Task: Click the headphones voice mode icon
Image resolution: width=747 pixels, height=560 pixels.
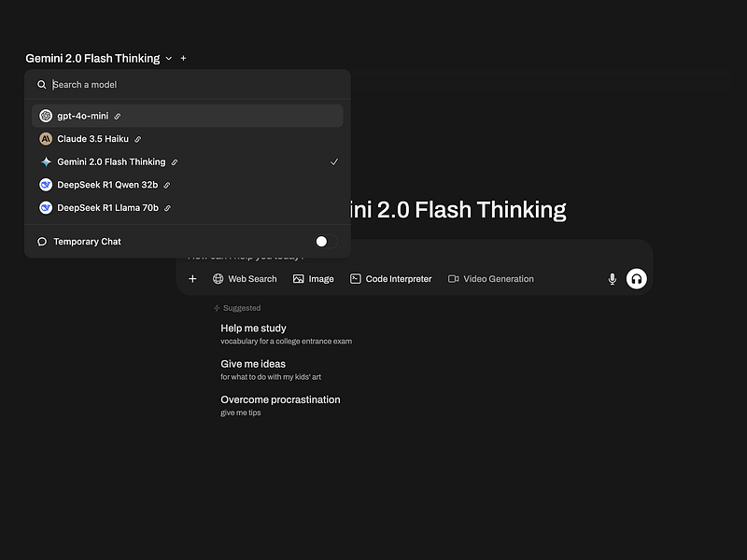Action: [x=636, y=278]
